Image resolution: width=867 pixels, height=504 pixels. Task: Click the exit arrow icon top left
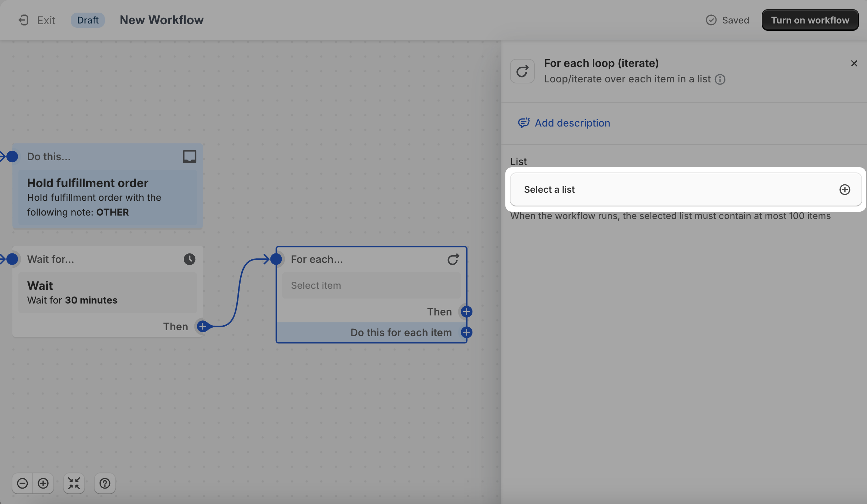click(23, 20)
